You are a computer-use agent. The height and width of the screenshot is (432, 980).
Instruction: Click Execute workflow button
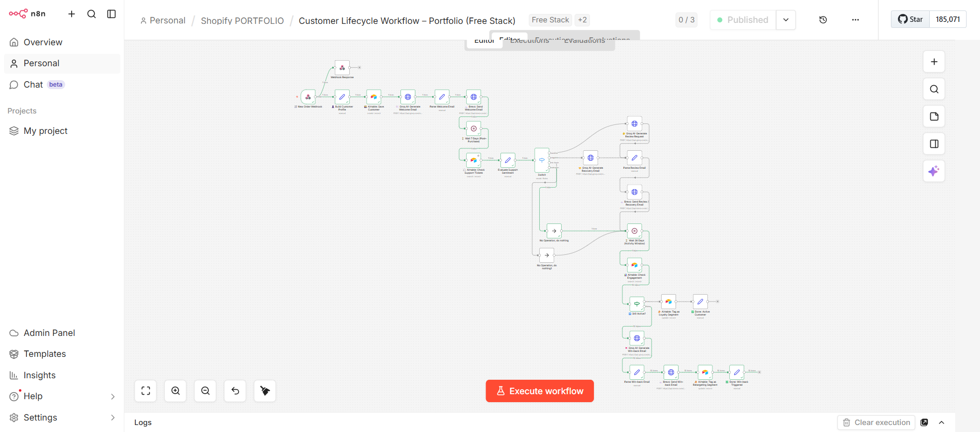tap(540, 391)
